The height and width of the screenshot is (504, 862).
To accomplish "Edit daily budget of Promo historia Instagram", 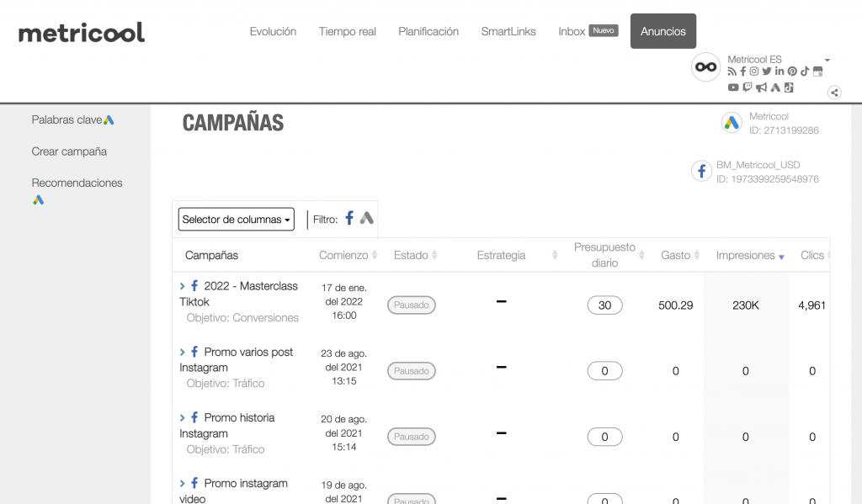I will coord(604,437).
